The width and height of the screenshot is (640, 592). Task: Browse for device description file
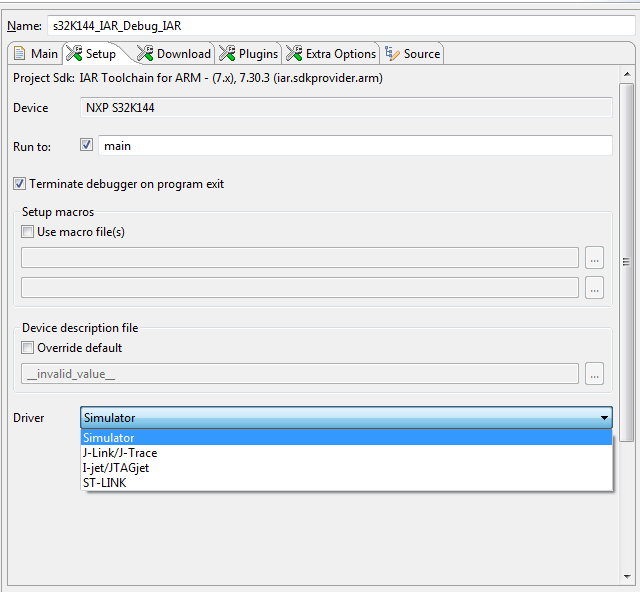594,374
